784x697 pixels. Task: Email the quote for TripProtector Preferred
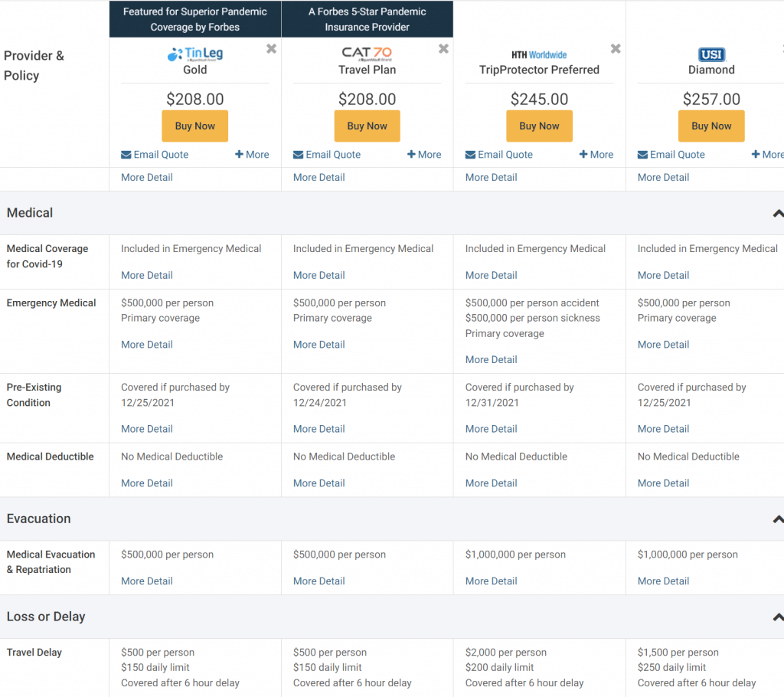(x=498, y=155)
